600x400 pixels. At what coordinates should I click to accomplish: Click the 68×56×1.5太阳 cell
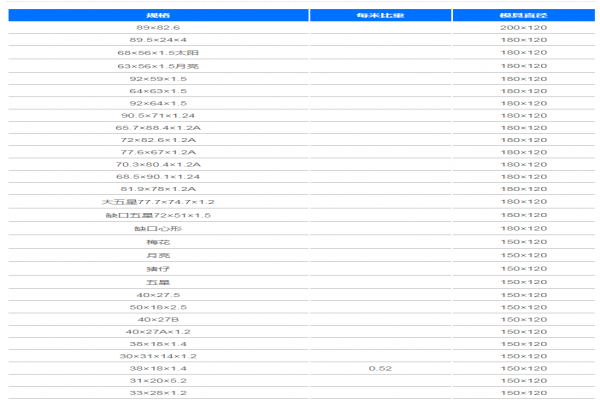[x=158, y=52]
